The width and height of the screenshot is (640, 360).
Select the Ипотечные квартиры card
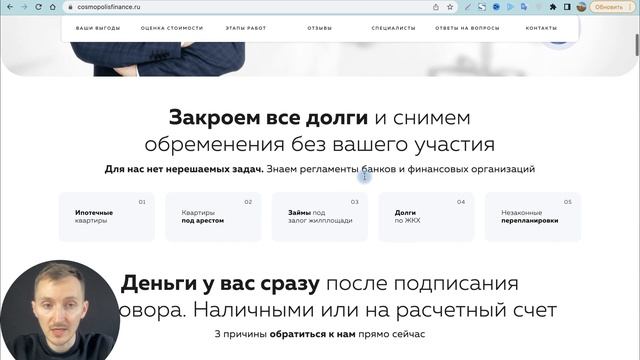pos(107,217)
